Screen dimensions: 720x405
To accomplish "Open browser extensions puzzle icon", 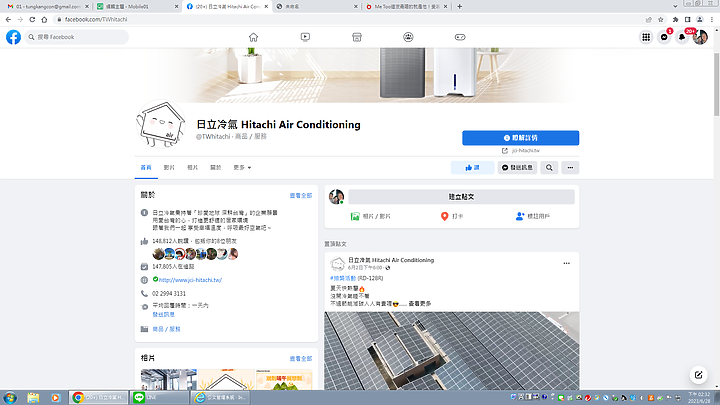I will (x=675, y=19).
